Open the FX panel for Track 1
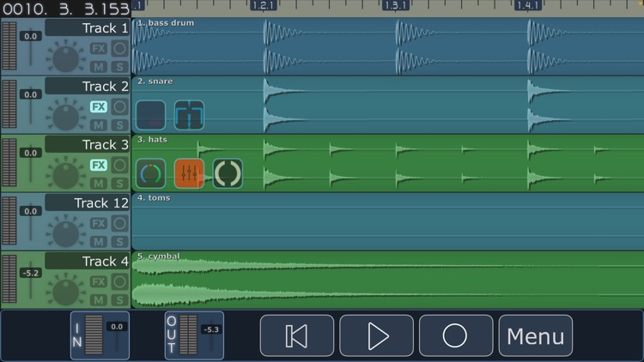This screenshot has height=362, width=644. (99, 49)
